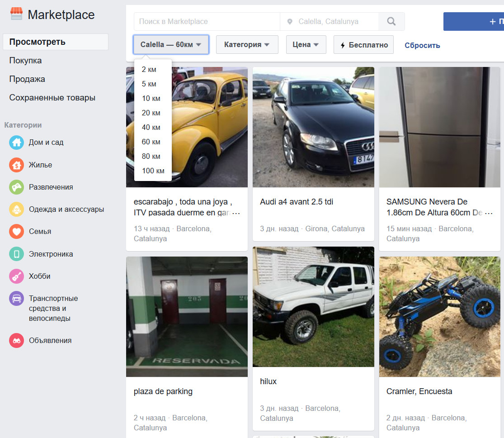Open the Audi a4 avant listing photo
The height and width of the screenshot is (438, 504).
pos(313,127)
